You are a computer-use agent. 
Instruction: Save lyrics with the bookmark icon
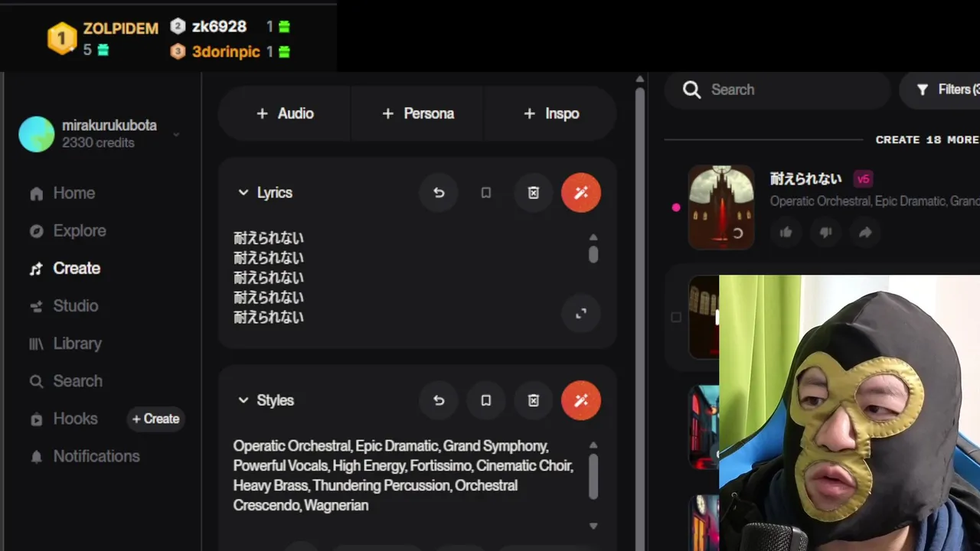486,193
